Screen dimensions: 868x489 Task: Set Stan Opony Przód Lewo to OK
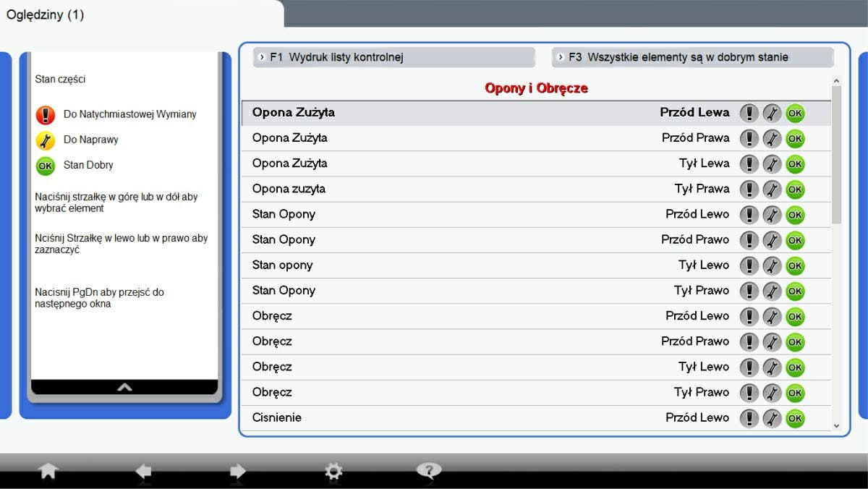(795, 214)
